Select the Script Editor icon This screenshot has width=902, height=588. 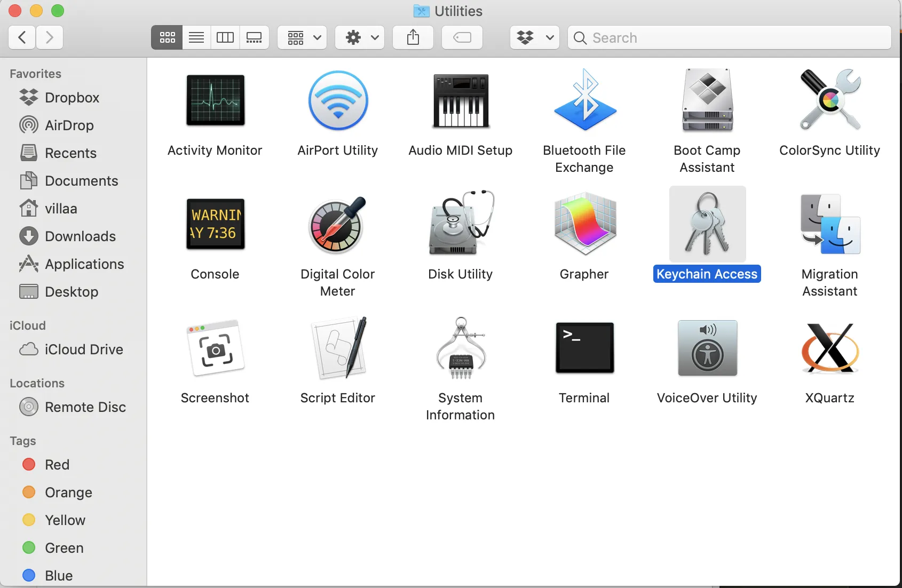[x=339, y=347]
